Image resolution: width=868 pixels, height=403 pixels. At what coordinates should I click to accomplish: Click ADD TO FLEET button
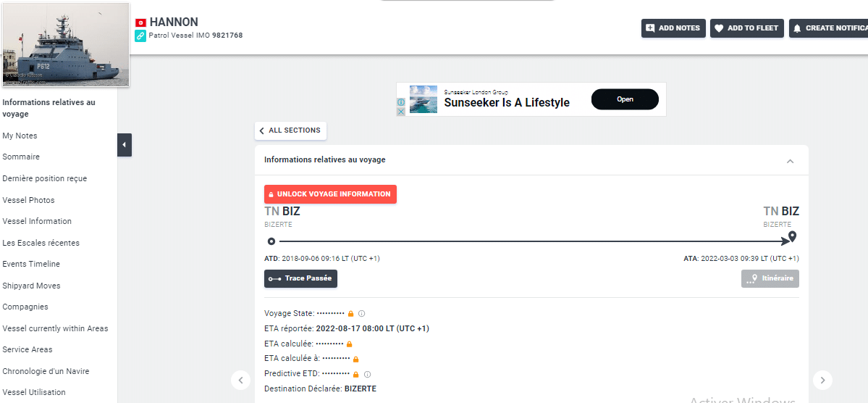(x=747, y=28)
